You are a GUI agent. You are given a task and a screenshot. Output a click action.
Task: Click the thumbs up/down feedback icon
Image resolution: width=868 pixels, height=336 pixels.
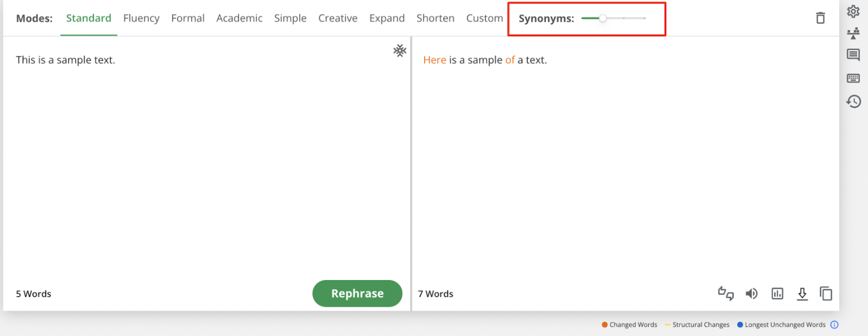[725, 293]
